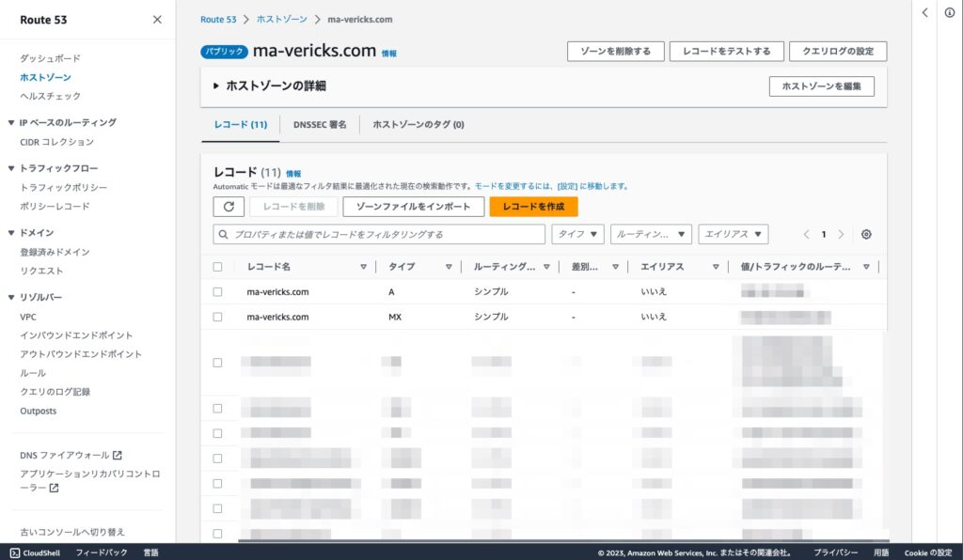This screenshot has height=560, width=963.
Task: Open the タイプ filter dropdown
Action: click(578, 234)
